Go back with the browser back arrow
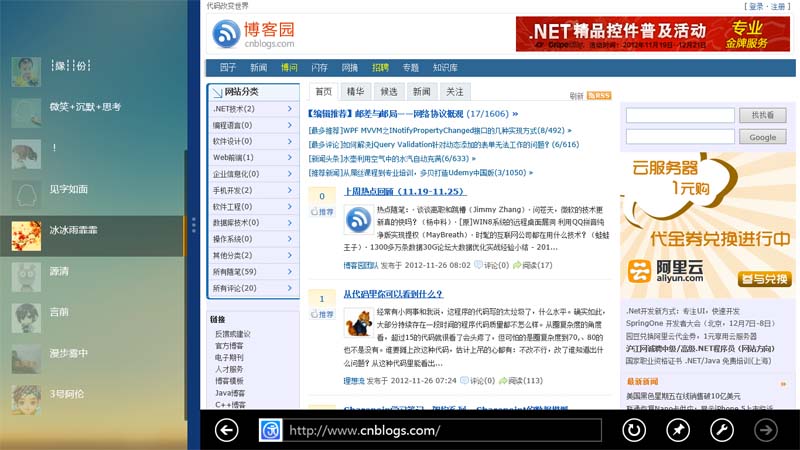 [x=227, y=430]
